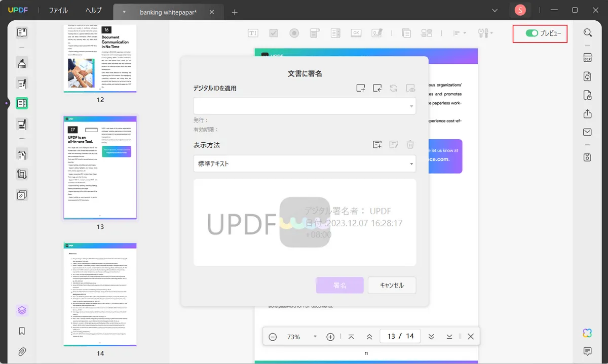Open the 標準テキスト appearance dropdown

tap(305, 164)
